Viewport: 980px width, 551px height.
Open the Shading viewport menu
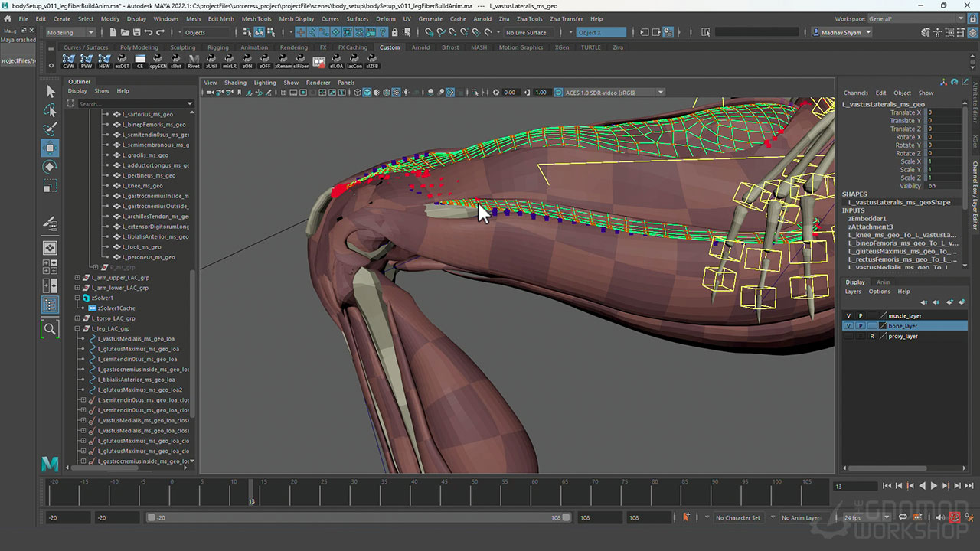coord(235,83)
